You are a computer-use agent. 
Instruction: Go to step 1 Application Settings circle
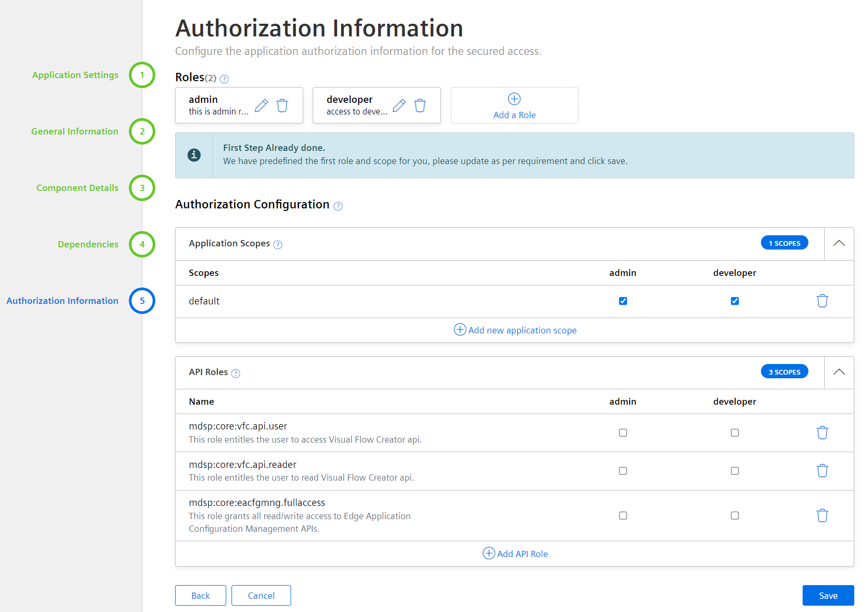point(142,75)
